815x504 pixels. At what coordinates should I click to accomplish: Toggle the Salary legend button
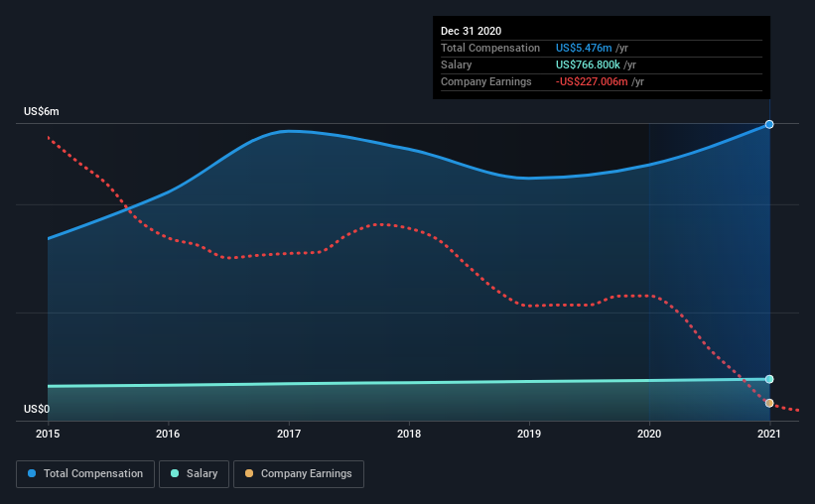[194, 474]
